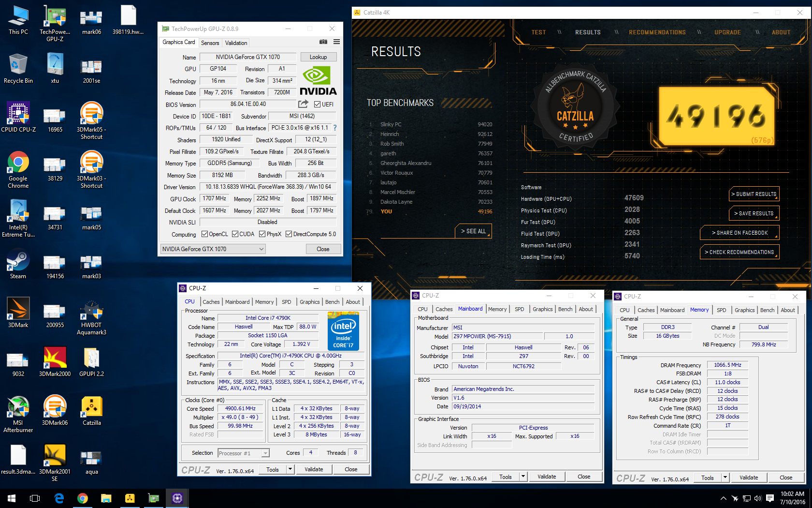Toggle PhysX checkbox in GPU-Z

(x=262, y=234)
